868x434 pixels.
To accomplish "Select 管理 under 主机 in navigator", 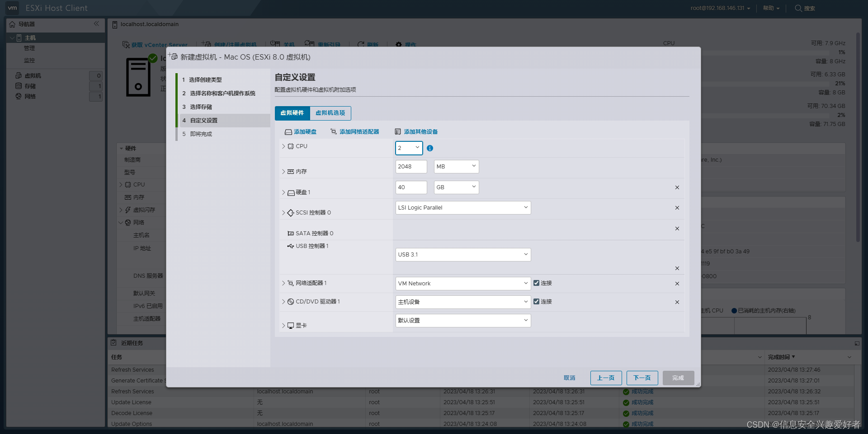I will 29,48.
